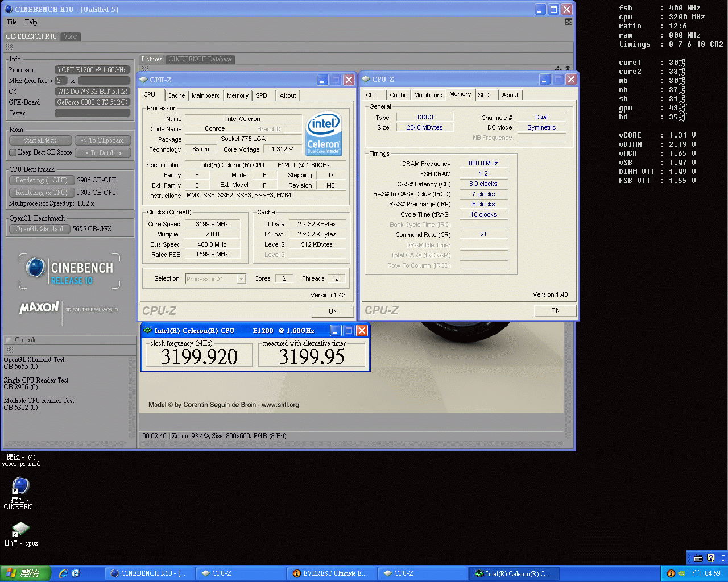The image size is (728, 582).
Task: Open the File menu in CINEBENCH
Action: [12, 22]
